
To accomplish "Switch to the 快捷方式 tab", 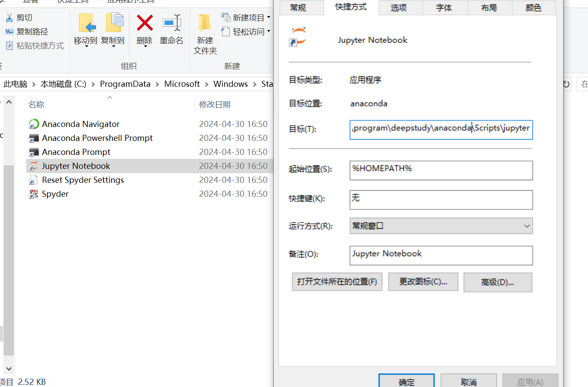I will click(x=351, y=7).
